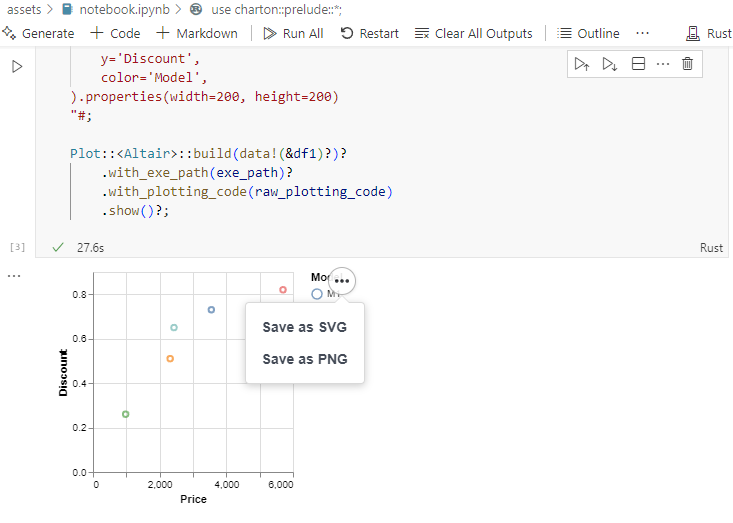Execute this cell and the cells below
This screenshot has width=733, height=523.
(610, 64)
